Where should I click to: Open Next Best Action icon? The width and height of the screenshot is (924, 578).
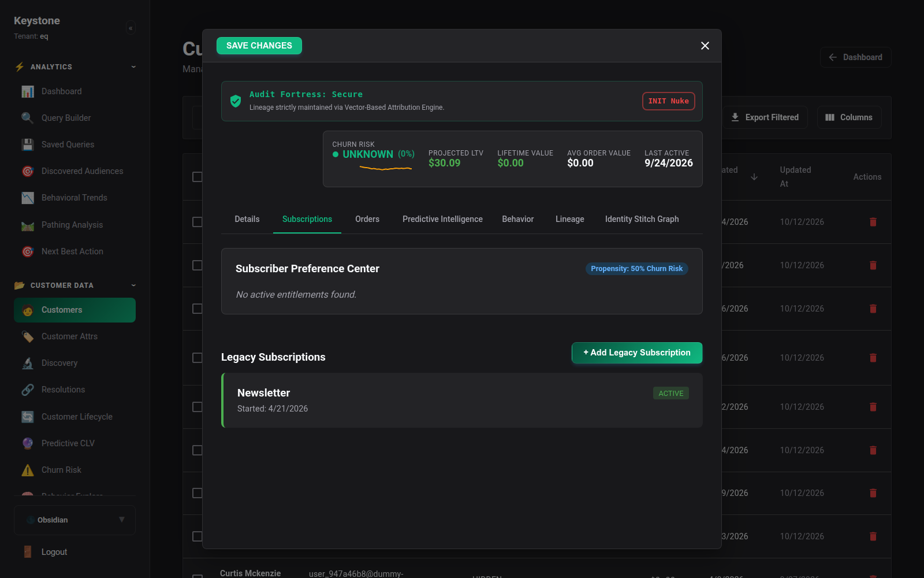[28, 251]
